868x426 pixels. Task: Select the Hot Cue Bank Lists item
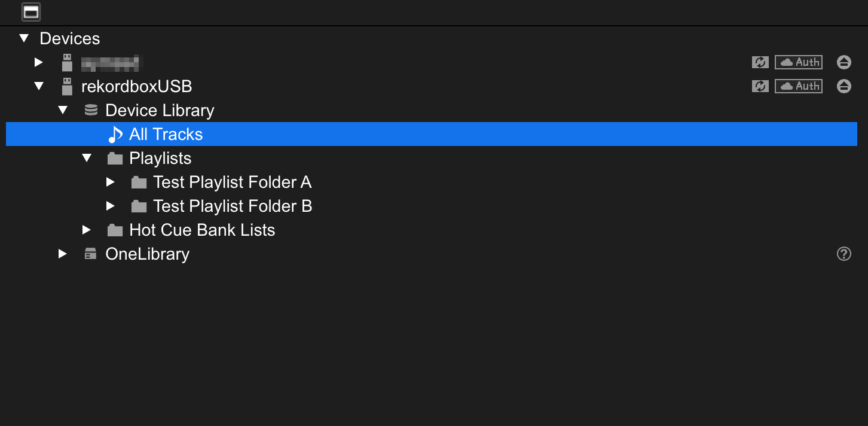[x=201, y=230]
